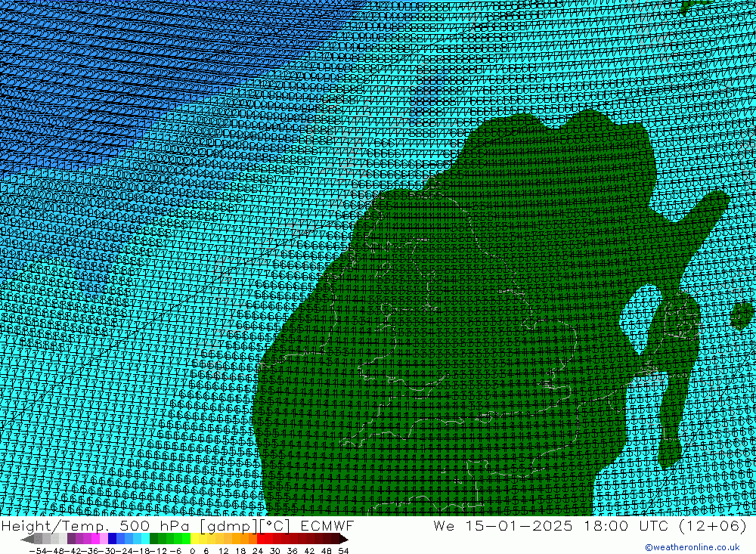
Task: Click the grey left arrow cap of the color scale
Action: tap(27, 539)
